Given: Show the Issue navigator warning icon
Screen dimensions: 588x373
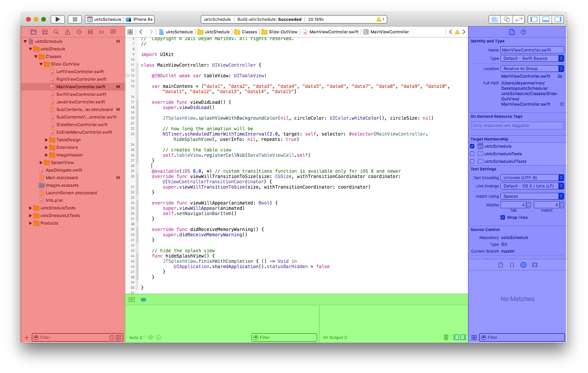Looking at the screenshot, I should tap(67, 32).
